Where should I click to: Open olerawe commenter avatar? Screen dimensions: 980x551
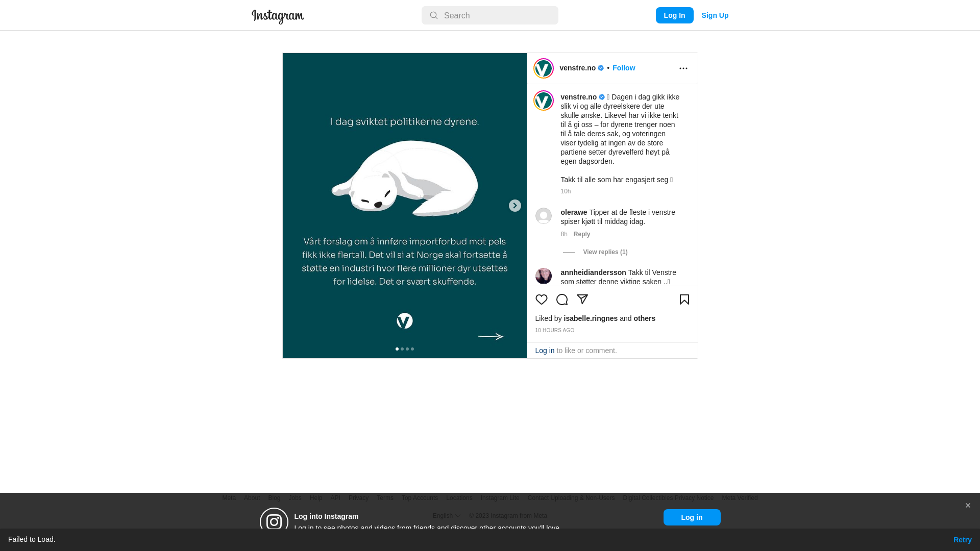click(x=543, y=216)
